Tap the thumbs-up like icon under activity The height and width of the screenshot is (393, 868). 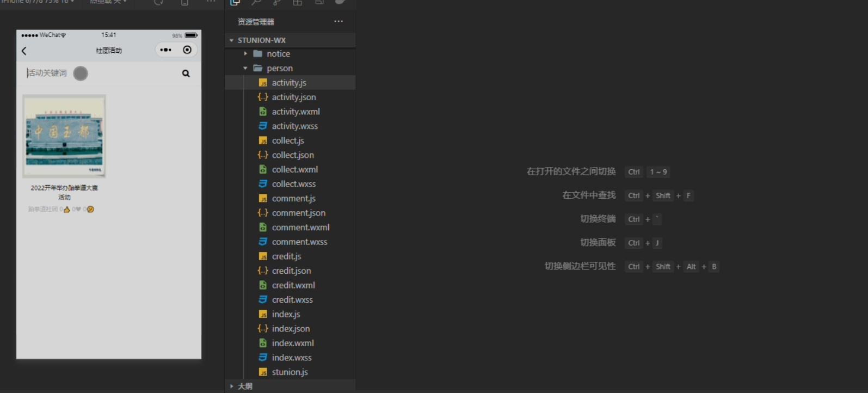66,210
